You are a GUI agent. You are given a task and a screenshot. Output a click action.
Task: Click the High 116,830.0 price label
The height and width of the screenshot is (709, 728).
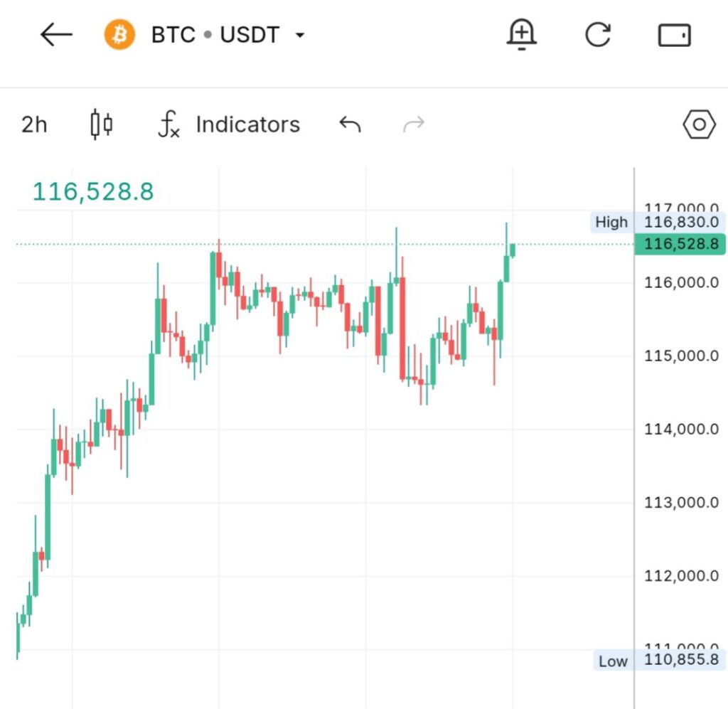point(658,222)
